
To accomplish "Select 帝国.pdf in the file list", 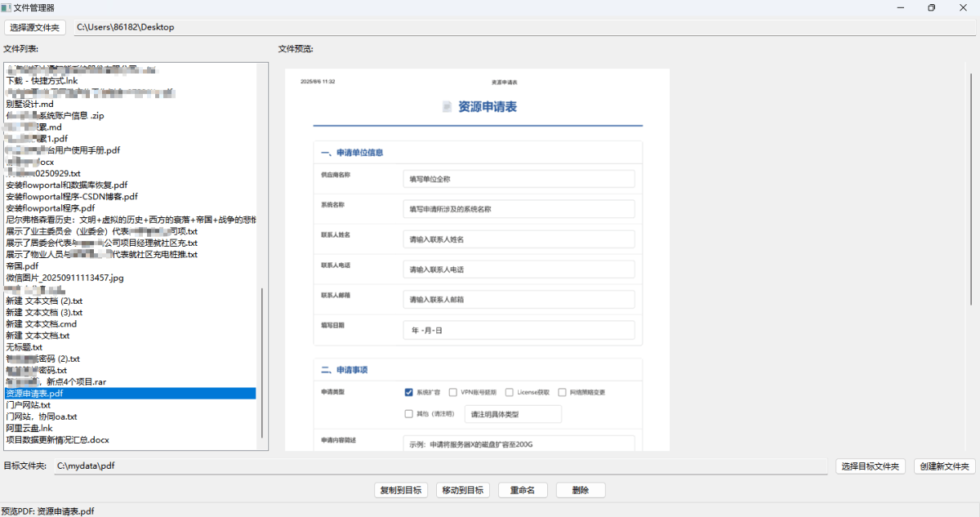I will [x=22, y=266].
